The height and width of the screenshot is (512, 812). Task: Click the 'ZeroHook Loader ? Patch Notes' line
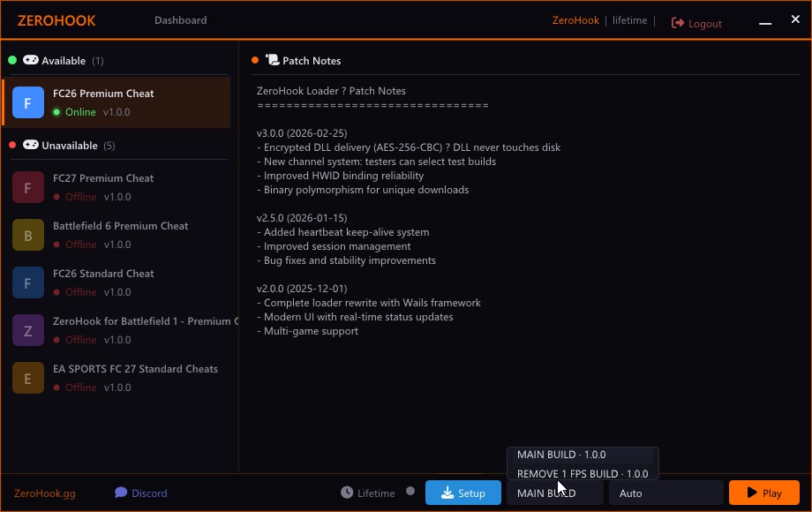[332, 91]
